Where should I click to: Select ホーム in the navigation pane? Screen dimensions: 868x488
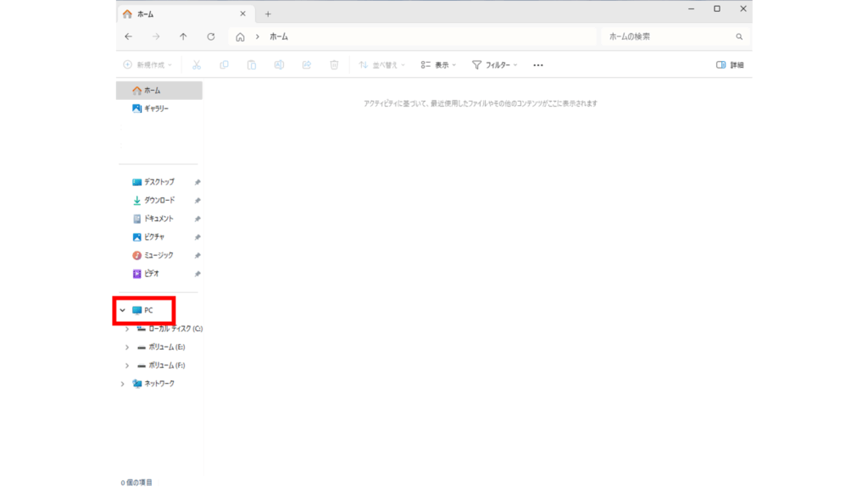point(159,90)
